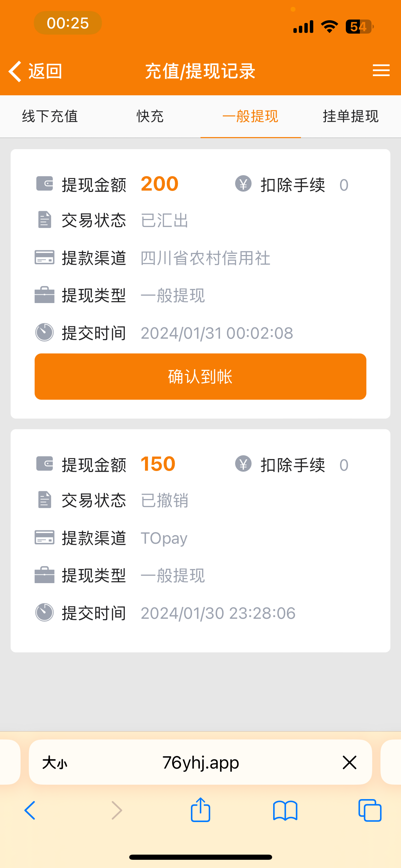The height and width of the screenshot is (868, 401).
Task: Tap the 76yhj.app address field
Action: 200,762
